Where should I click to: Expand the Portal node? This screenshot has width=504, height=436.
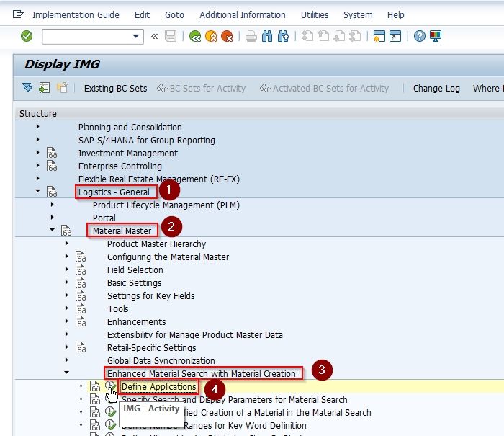(x=53, y=218)
